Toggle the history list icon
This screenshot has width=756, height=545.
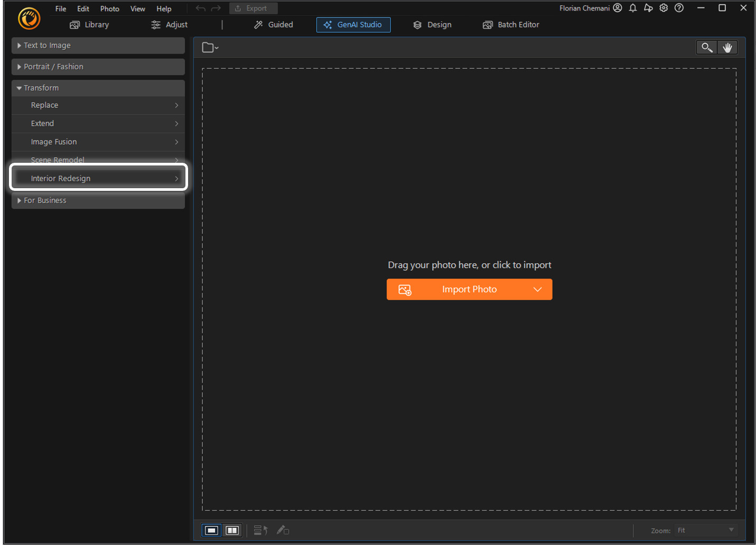click(260, 530)
